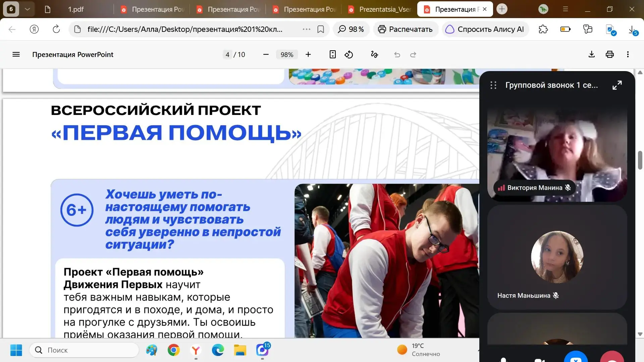The image size is (644, 362).
Task: Toggle the PDF sidebar hamburger menu
Action: pos(16,55)
